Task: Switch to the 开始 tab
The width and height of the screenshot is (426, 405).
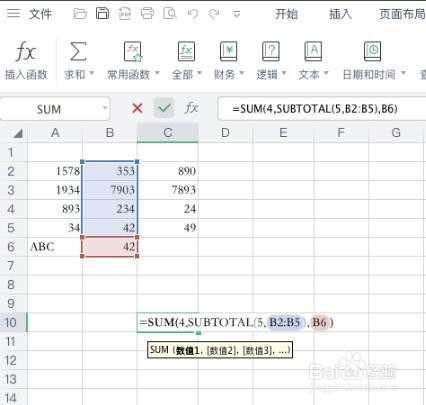Action: click(286, 14)
